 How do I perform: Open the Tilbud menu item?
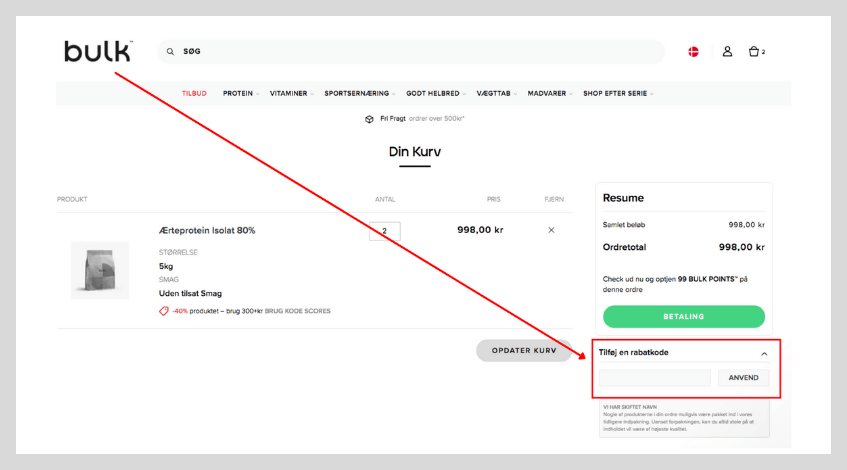194,93
